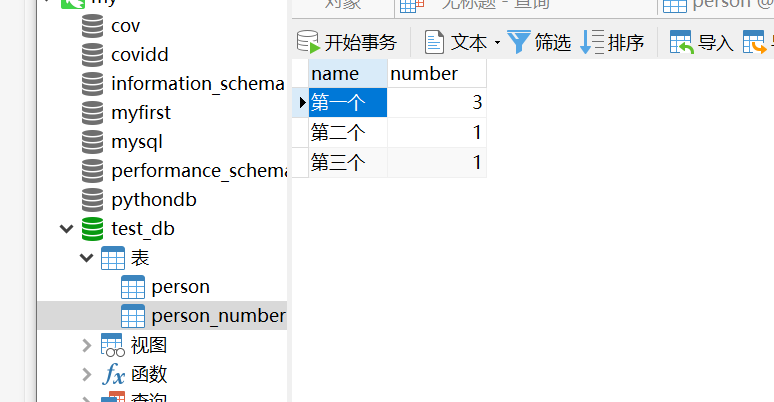Click the green test_db database icon
774x402 pixels.
pos(93,229)
